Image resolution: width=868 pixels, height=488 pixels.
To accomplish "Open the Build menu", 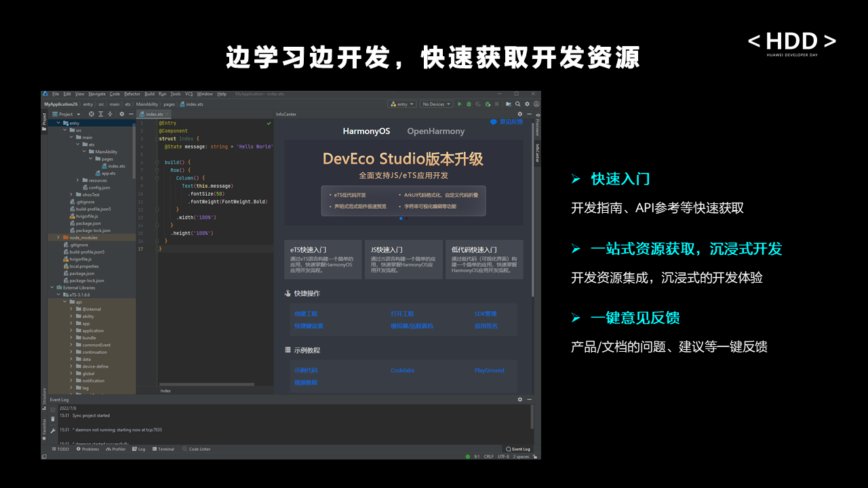I will click(149, 94).
